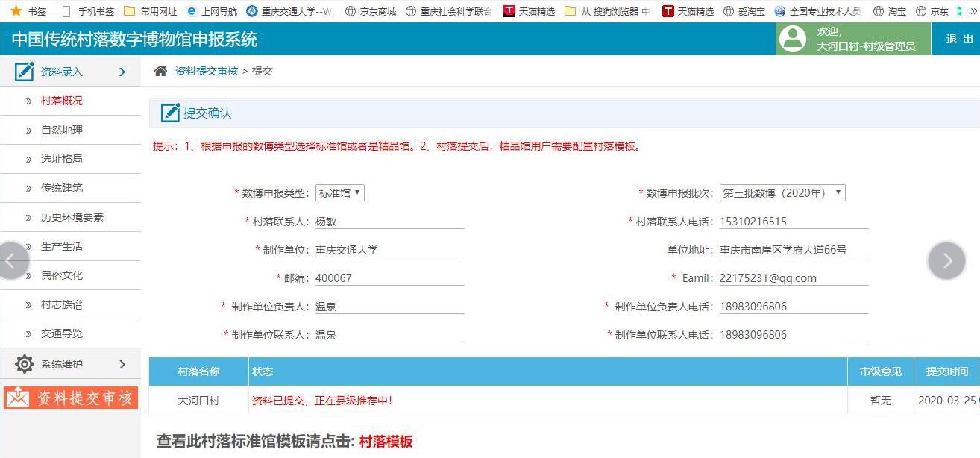Image resolution: width=980 pixels, height=458 pixels.
Task: Collapse the 资料录入 menu chevron
Action: click(123, 72)
